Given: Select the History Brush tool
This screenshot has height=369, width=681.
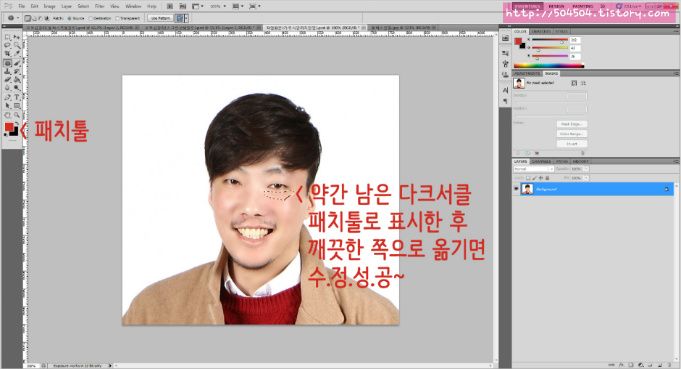Looking at the screenshot, I should pyautogui.click(x=17, y=72).
